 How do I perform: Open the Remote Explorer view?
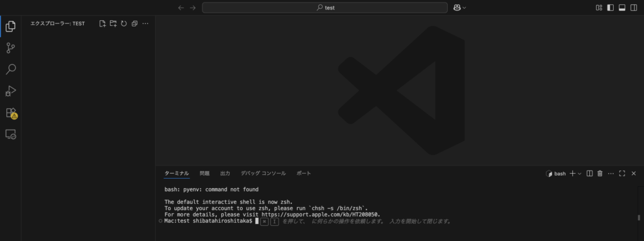click(x=11, y=134)
